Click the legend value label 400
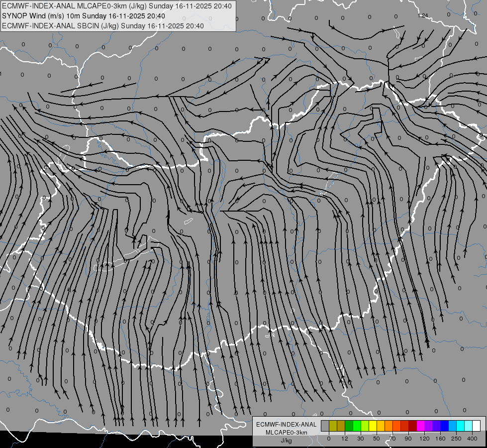 coord(472,439)
